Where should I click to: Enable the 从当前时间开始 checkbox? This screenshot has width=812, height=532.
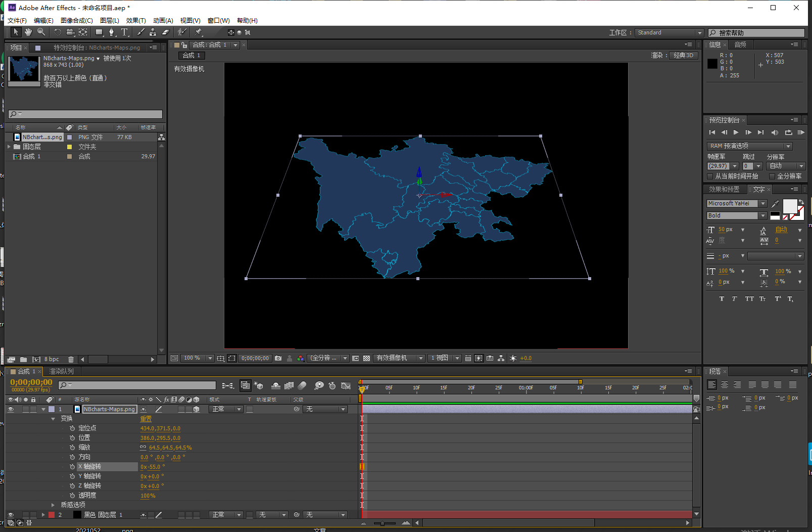[710, 176]
